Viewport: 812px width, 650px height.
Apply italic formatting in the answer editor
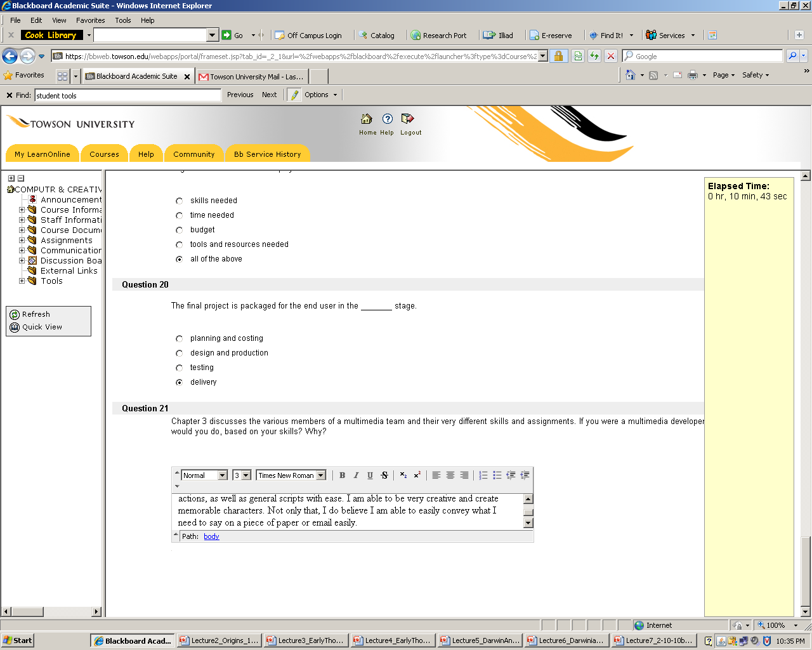pyautogui.click(x=357, y=475)
